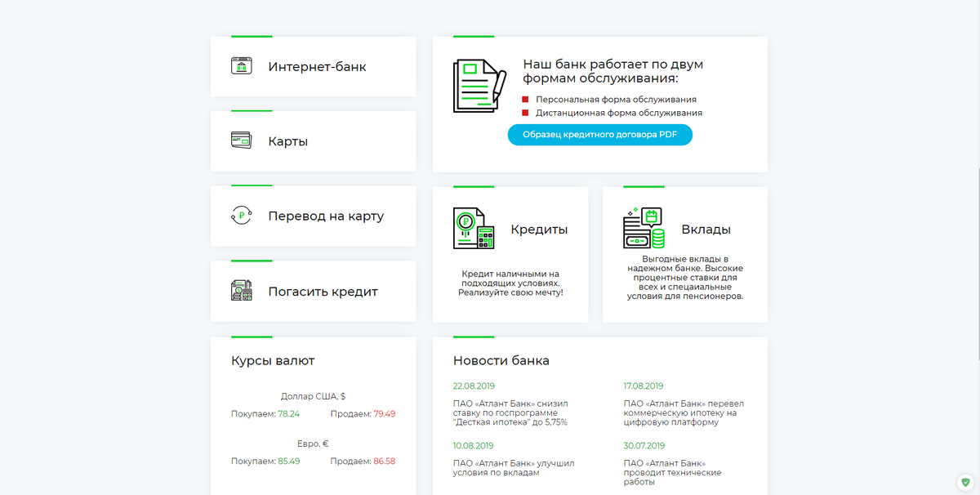The height and width of the screenshot is (495, 980).
Task: Click the date 22.08.2019
Action: (474, 386)
